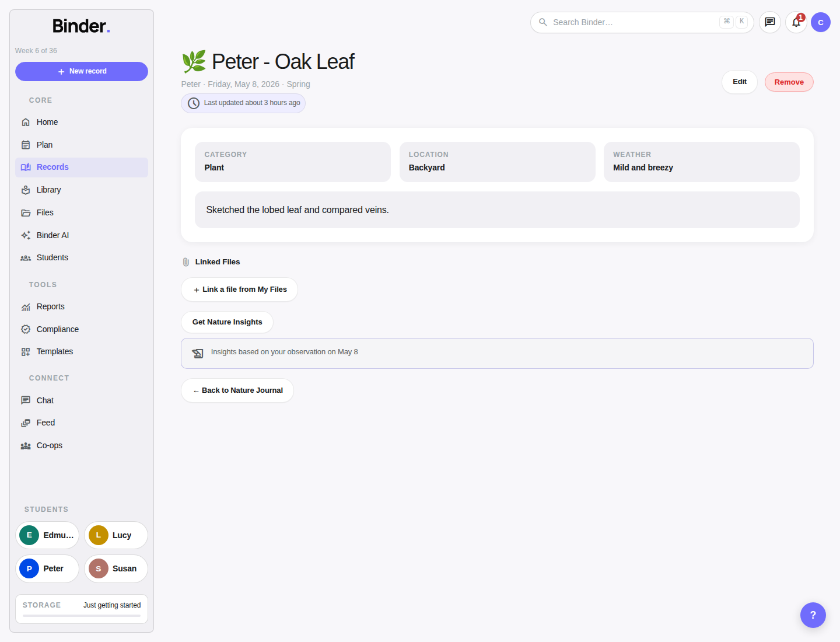Click the red Remove button

point(789,82)
